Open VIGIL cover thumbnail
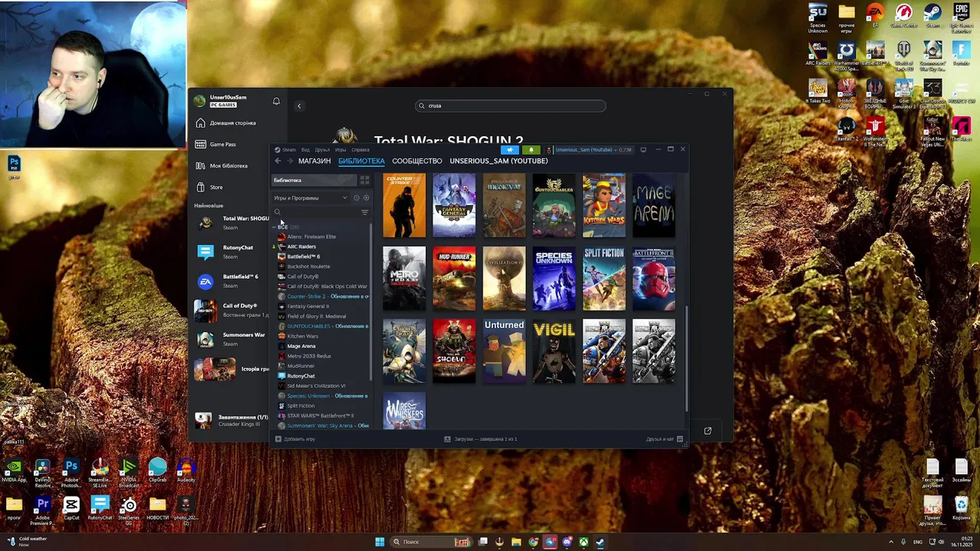Image resolution: width=980 pixels, height=551 pixels. point(554,351)
